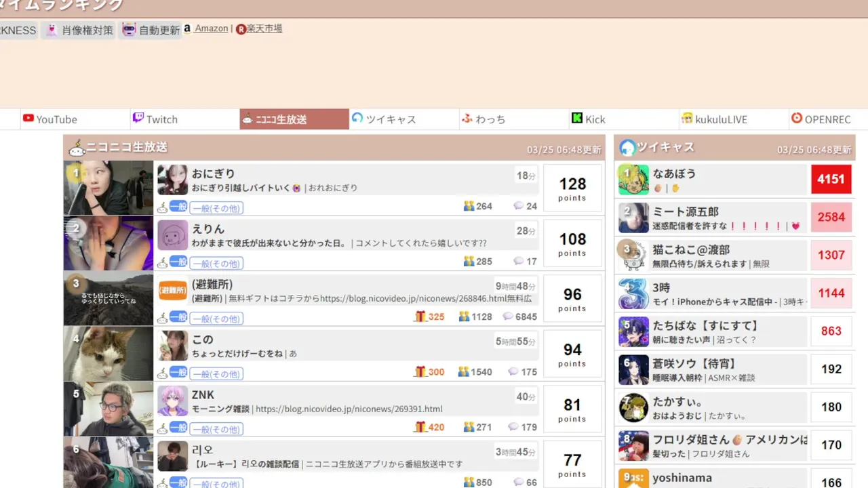Click the 108 points box
Screen dimensions: 868x488
click(572, 243)
